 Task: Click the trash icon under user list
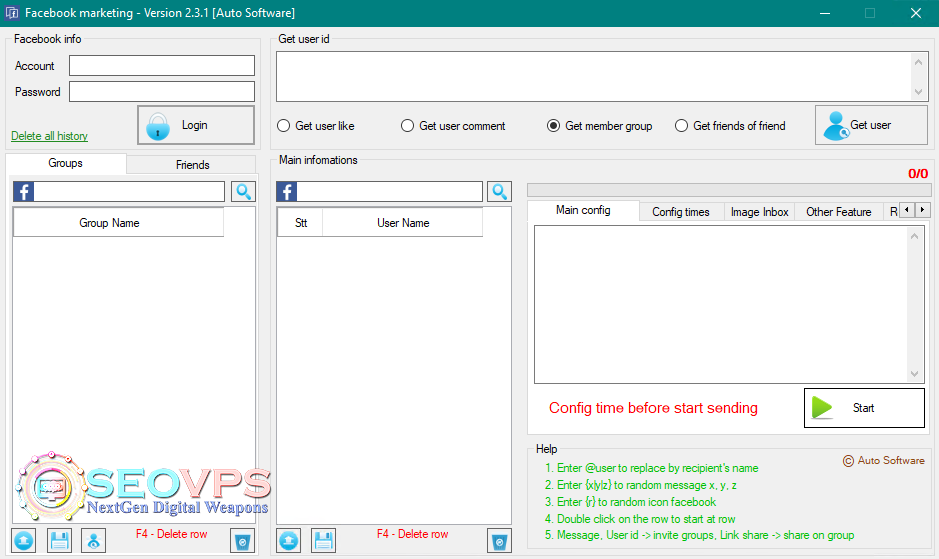499,541
